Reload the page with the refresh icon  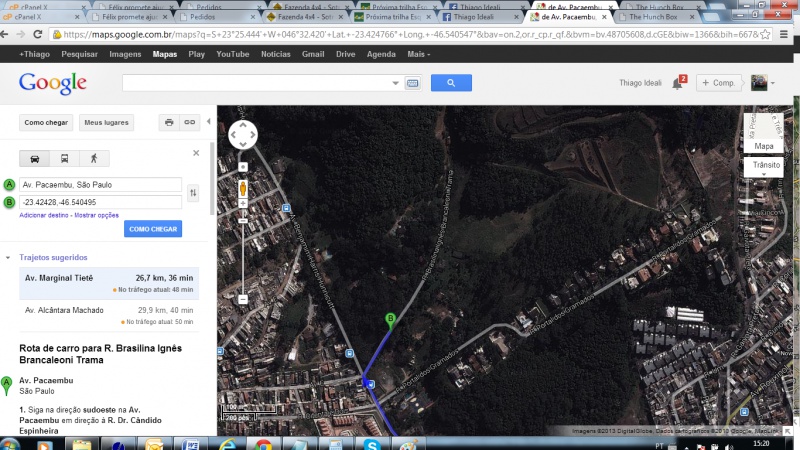[37, 34]
